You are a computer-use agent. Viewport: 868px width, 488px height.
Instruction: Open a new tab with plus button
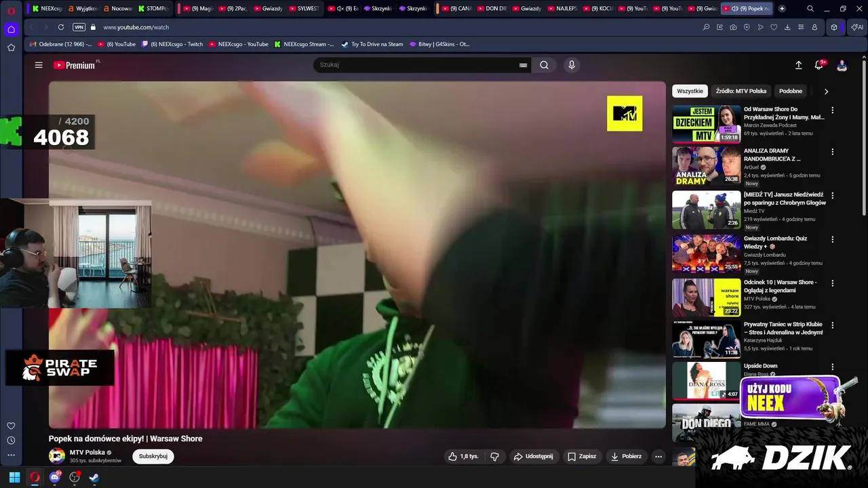pyautogui.click(x=782, y=9)
